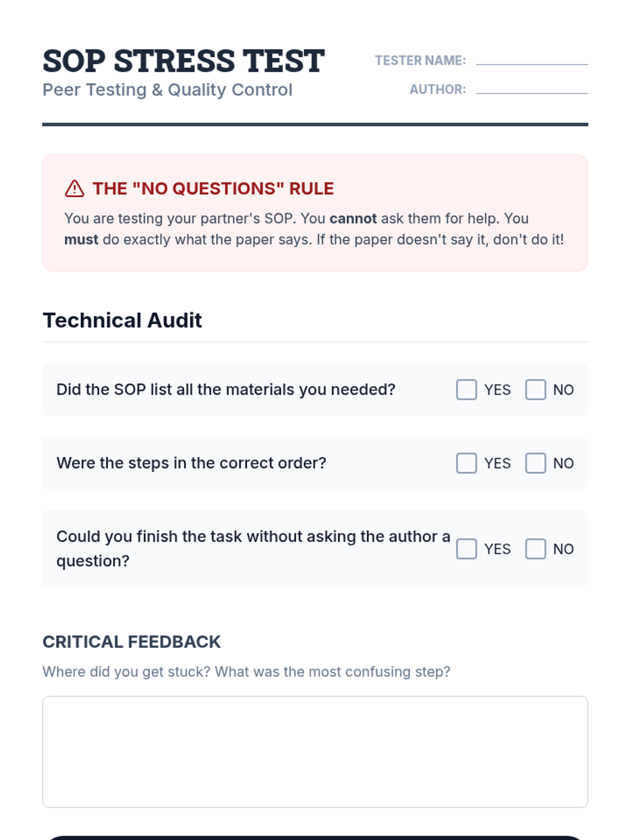Select the Technical Audit section heading

(122, 320)
